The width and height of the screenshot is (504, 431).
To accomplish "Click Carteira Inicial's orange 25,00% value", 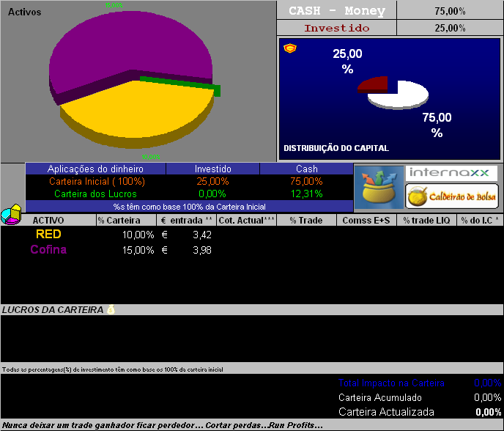I will click(212, 181).
